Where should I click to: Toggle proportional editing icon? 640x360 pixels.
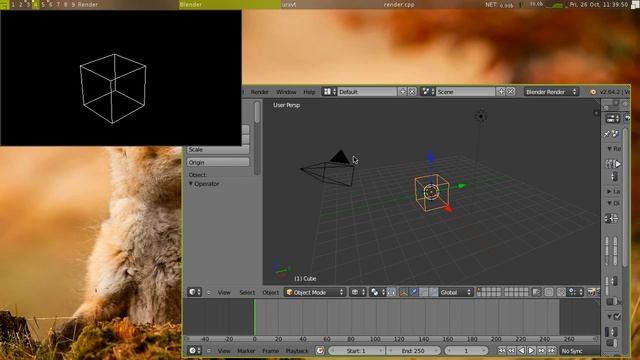point(549,292)
